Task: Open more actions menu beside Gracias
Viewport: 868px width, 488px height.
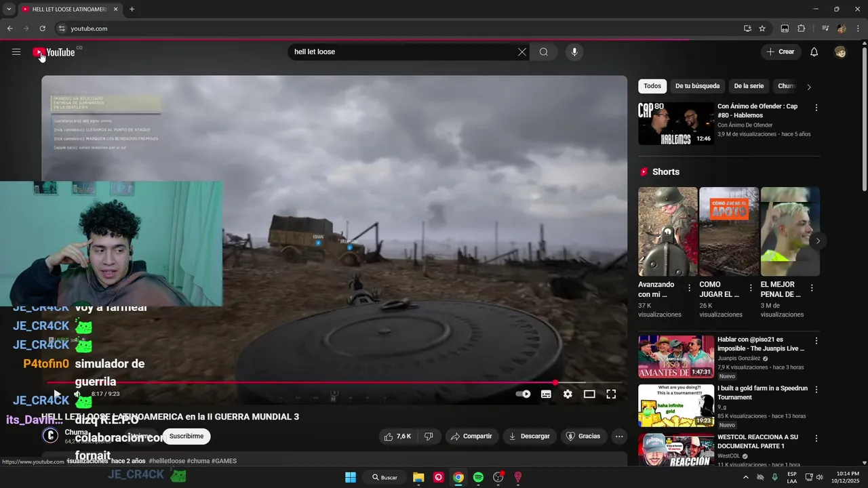Action: point(619,436)
